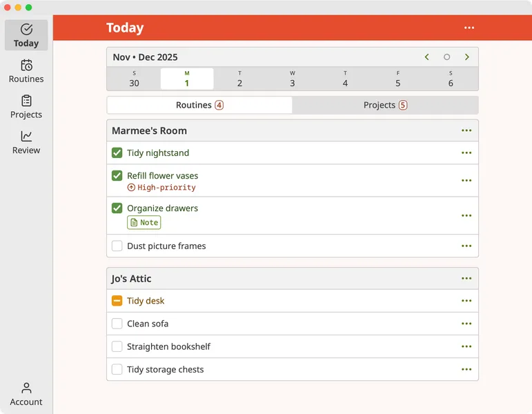
Task: Check off Straighten bookshelf
Action: [x=117, y=346]
